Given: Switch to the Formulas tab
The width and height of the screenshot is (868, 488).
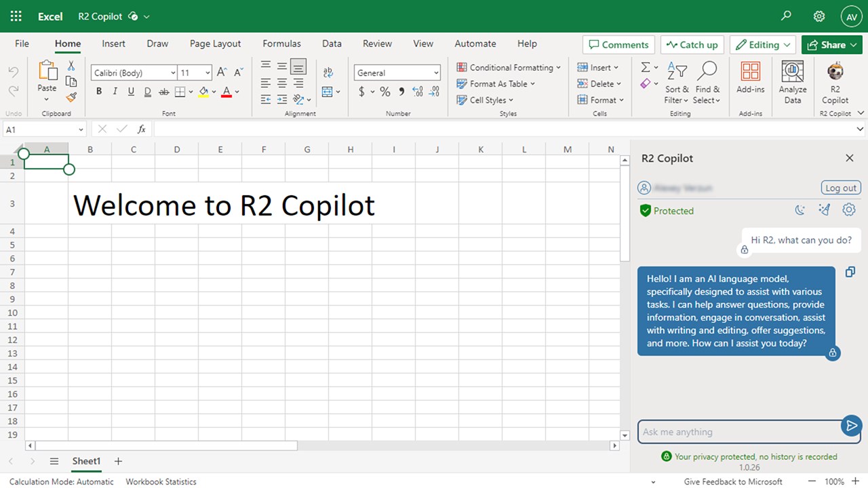Looking at the screenshot, I should tap(281, 43).
